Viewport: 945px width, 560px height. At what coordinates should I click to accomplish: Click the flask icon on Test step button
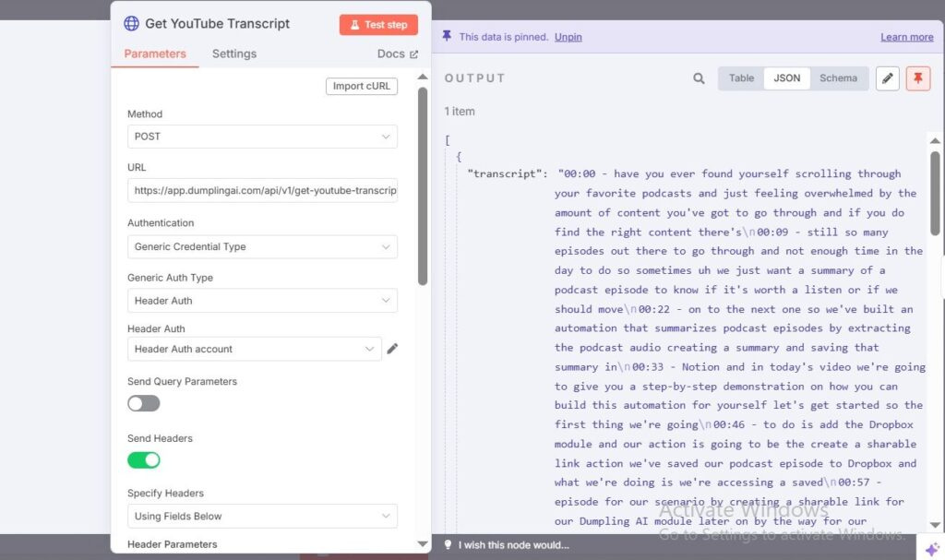[x=355, y=25]
